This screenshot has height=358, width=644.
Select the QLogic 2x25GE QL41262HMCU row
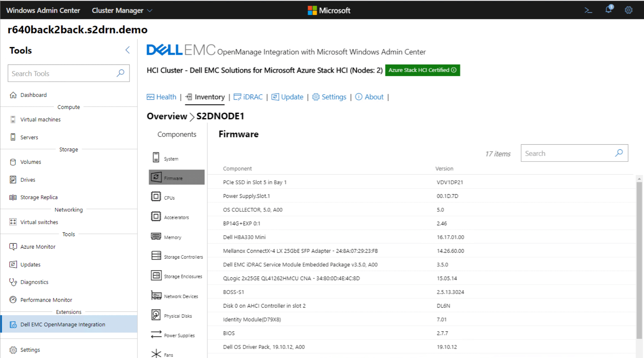point(422,278)
